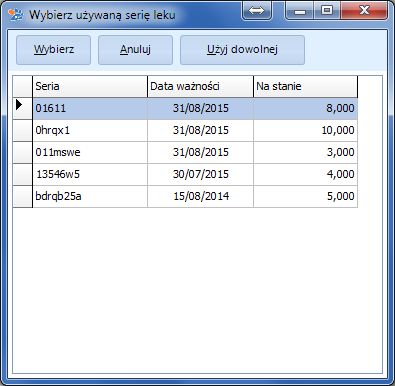
Task: Click the Wybierz button
Action: coord(53,50)
